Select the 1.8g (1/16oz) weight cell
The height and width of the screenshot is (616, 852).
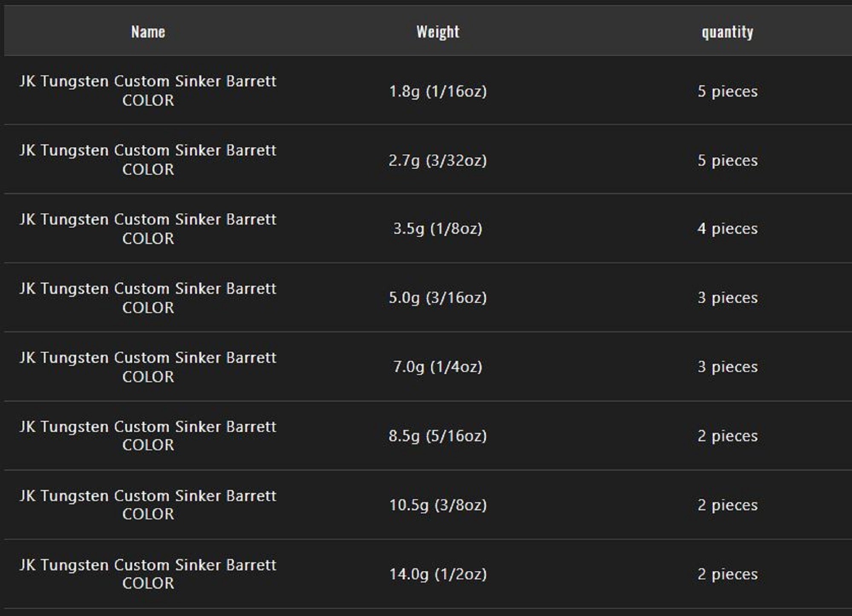pyautogui.click(x=438, y=91)
